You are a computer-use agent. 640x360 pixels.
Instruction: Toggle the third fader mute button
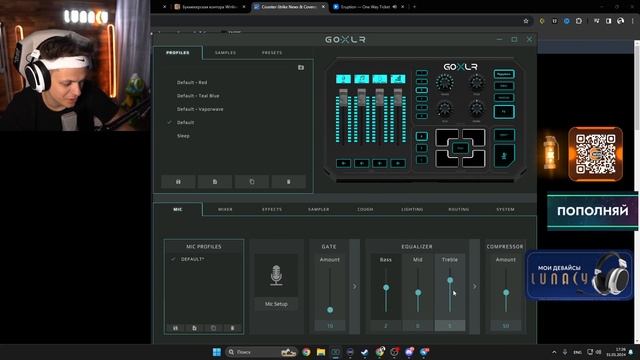tap(380, 163)
